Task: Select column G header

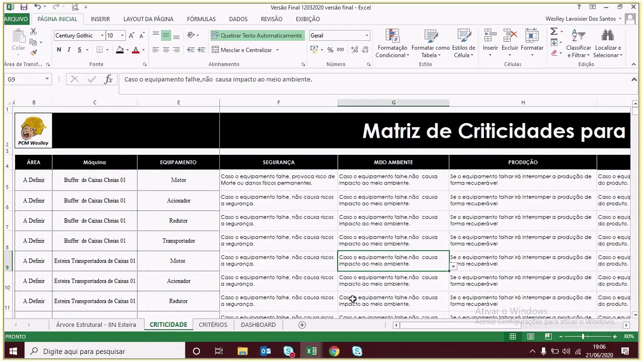Action: tap(393, 103)
